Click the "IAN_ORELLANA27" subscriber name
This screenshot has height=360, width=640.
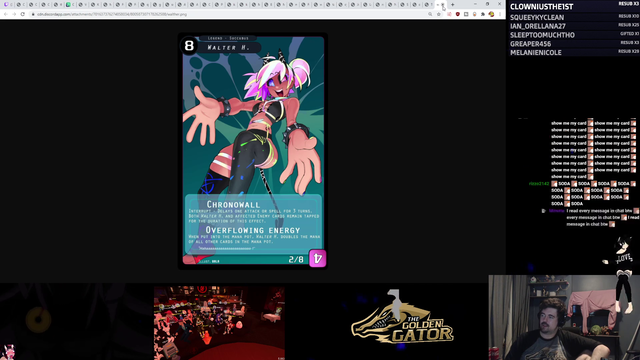pyautogui.click(x=538, y=26)
